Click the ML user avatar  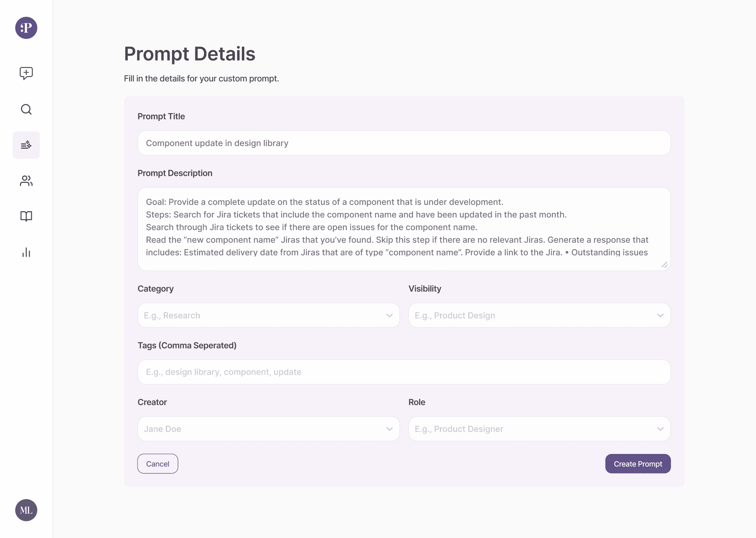pos(26,510)
